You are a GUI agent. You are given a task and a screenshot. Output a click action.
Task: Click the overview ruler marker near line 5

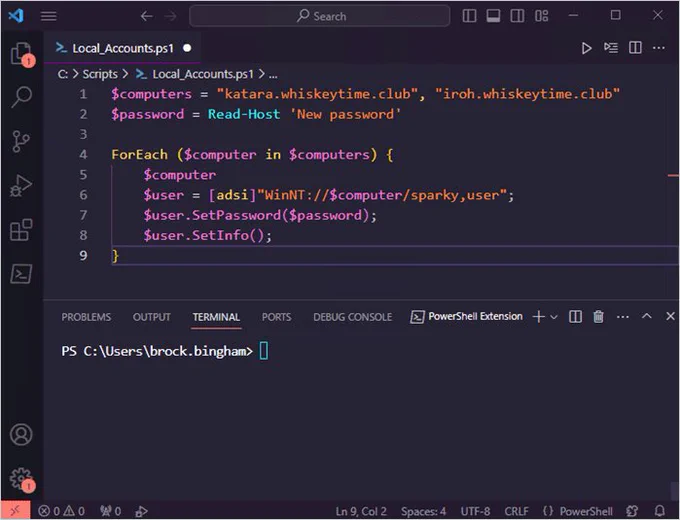tap(673, 175)
